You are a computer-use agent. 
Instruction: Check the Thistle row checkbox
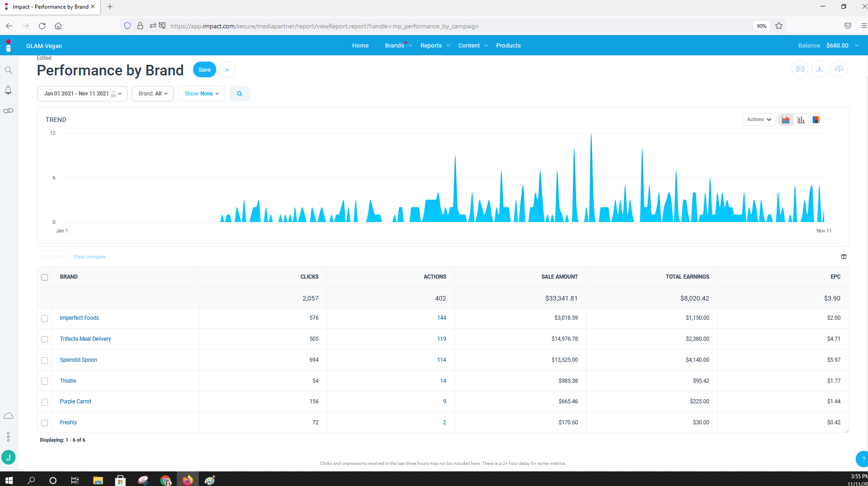click(44, 381)
